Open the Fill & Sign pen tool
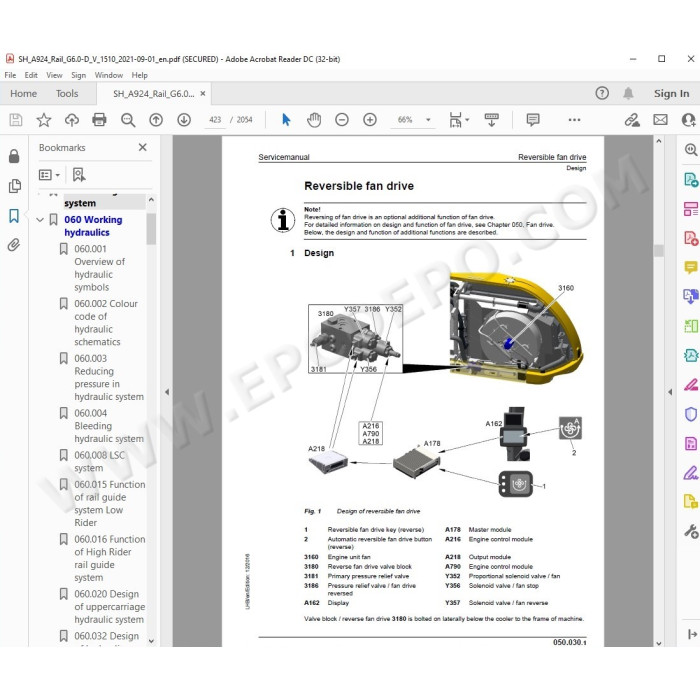The image size is (700, 700). click(x=691, y=473)
